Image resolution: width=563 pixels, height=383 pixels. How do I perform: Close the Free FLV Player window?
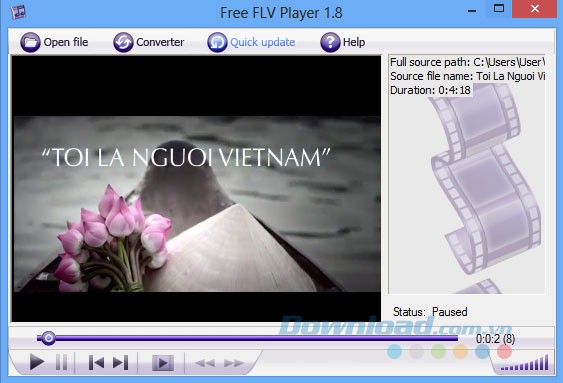point(535,9)
